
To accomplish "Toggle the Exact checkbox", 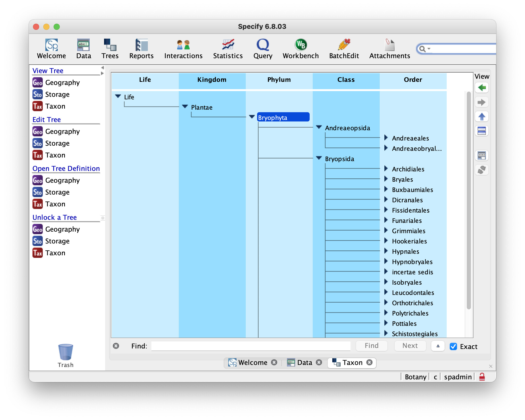I will 453,346.
